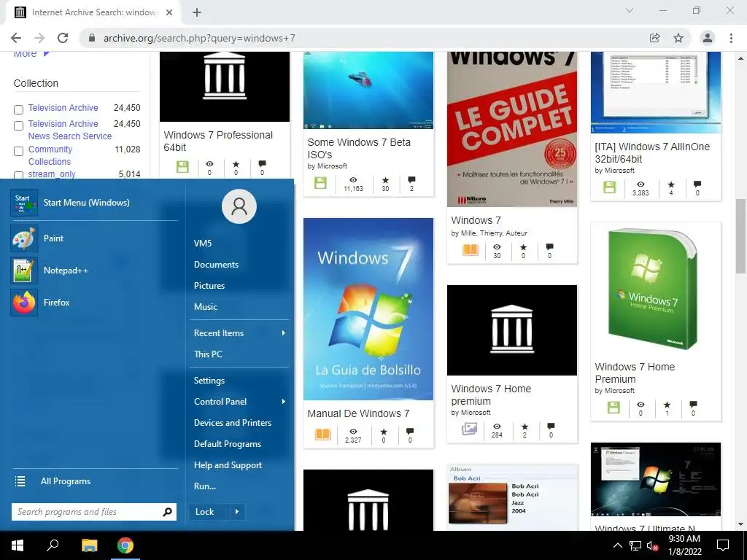Open Devices and Printers

click(233, 423)
